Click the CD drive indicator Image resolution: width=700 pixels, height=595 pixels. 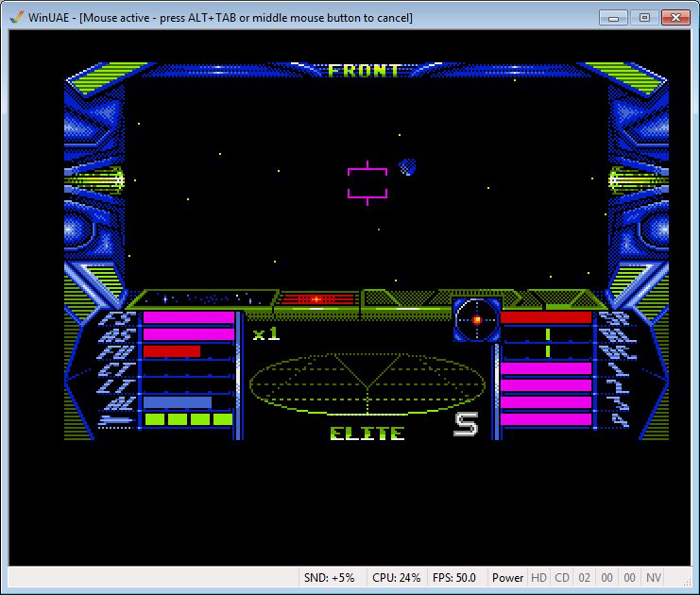pyautogui.click(x=562, y=578)
